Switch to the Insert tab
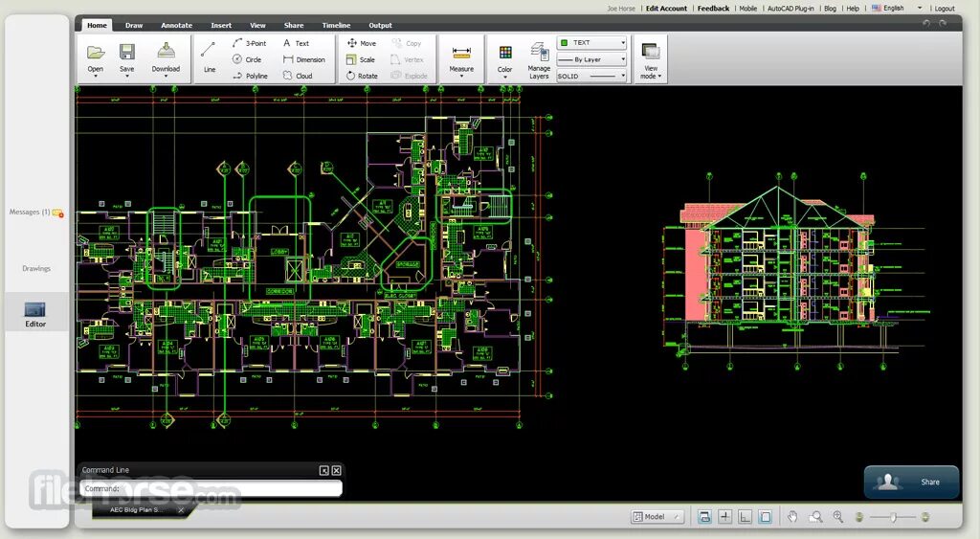 coord(221,25)
